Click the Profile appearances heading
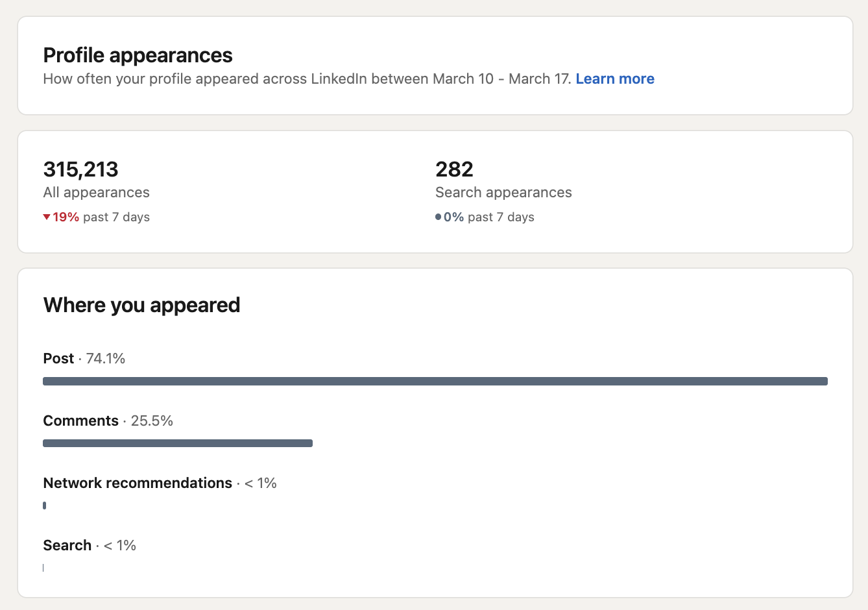The height and width of the screenshot is (610, 868). [138, 55]
